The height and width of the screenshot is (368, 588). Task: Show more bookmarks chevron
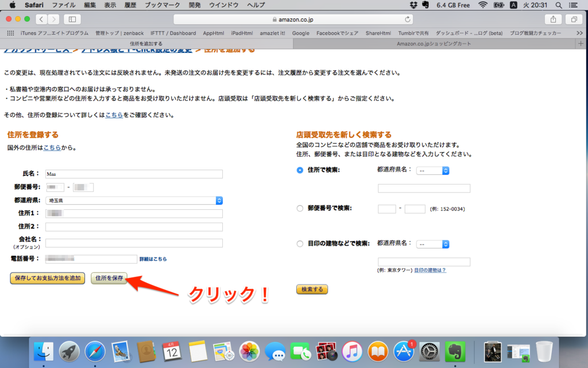(x=580, y=33)
